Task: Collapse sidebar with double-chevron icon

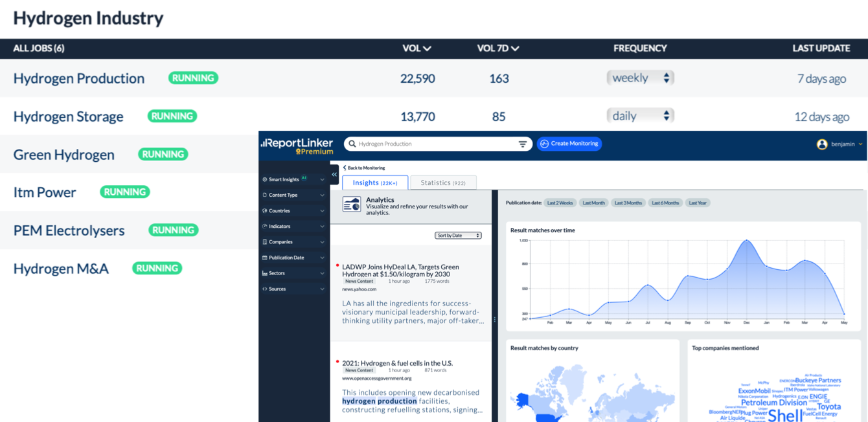Action: tap(334, 174)
